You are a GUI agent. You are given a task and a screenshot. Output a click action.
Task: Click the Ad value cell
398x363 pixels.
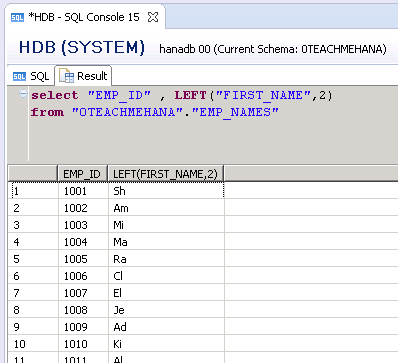(x=166, y=327)
